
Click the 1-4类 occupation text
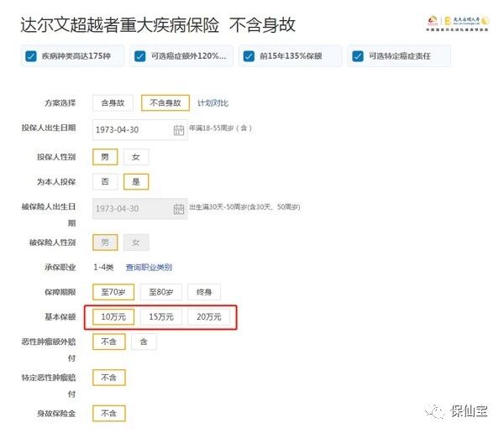(103, 267)
